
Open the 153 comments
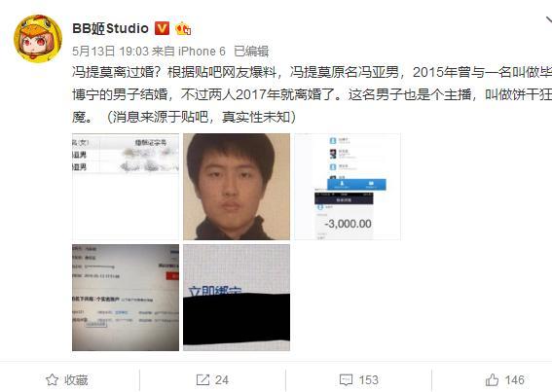click(369, 380)
